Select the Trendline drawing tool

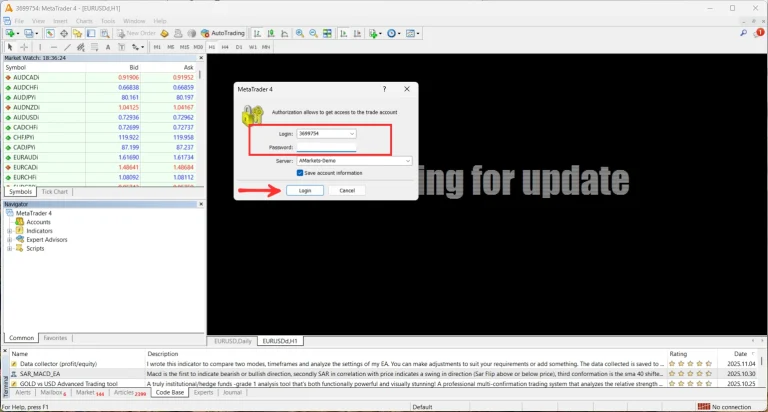click(68, 47)
